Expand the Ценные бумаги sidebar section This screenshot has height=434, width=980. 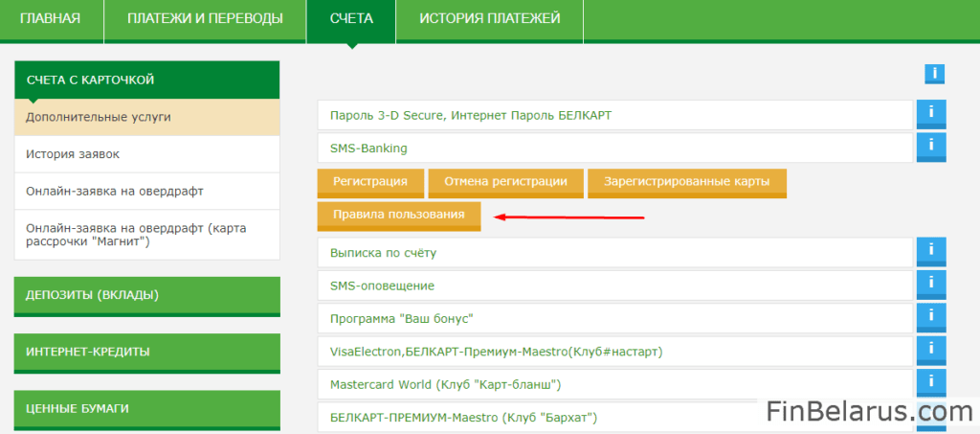[147, 408]
